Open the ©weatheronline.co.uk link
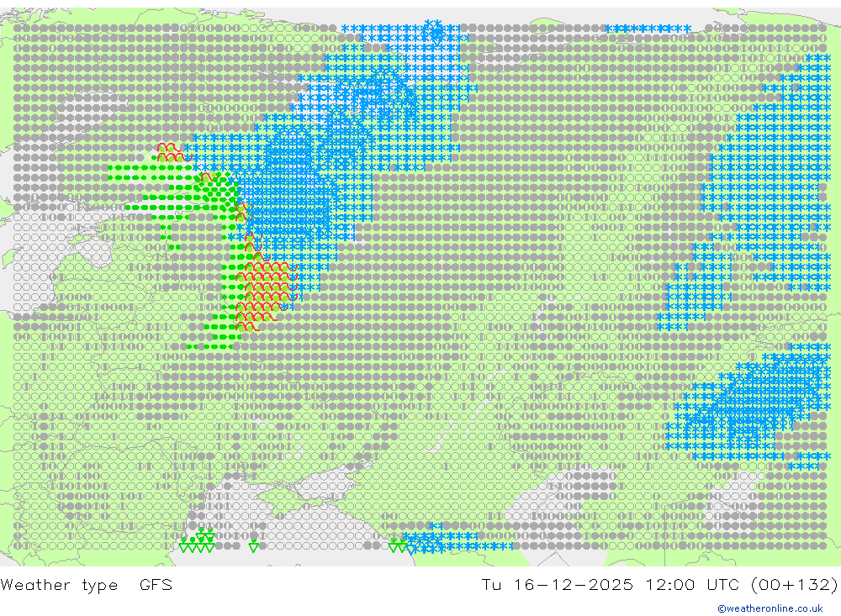The height and width of the screenshot is (616, 841). click(770, 608)
